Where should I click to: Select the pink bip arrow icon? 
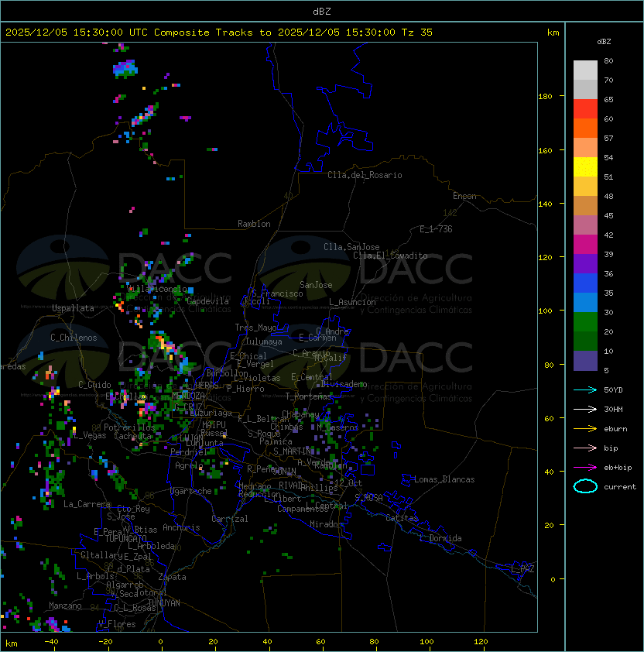(585, 448)
